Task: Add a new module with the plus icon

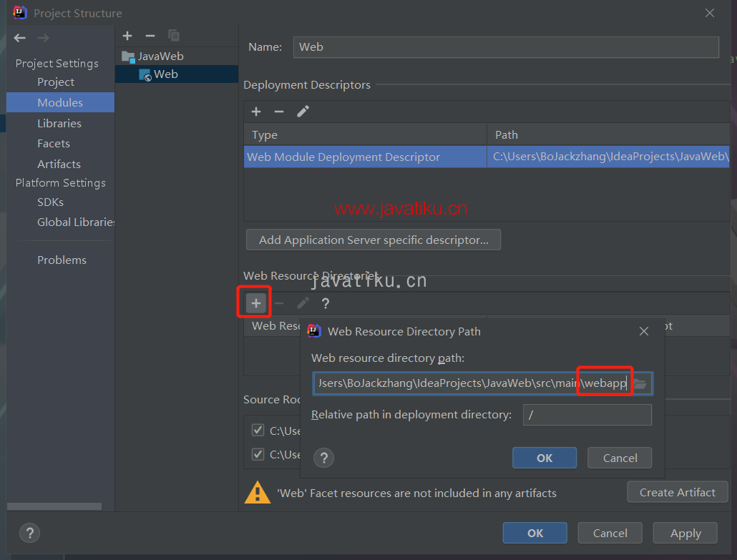Action: 127,36
